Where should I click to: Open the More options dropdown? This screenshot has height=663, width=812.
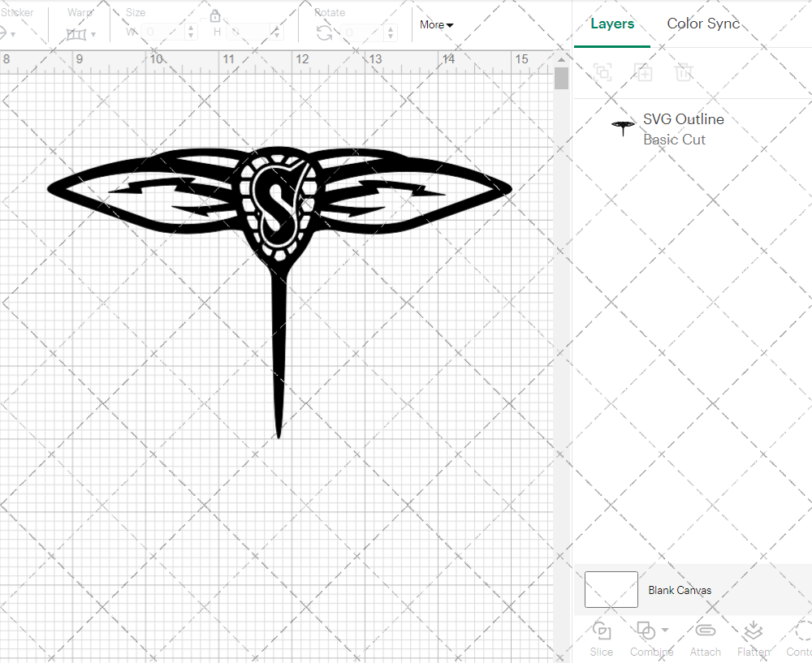(436, 25)
